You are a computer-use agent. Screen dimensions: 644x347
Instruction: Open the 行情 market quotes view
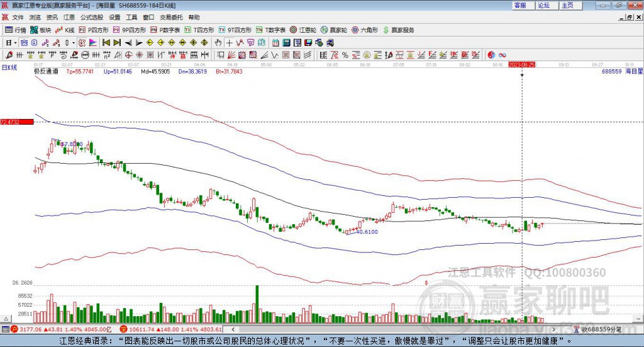coord(16,30)
